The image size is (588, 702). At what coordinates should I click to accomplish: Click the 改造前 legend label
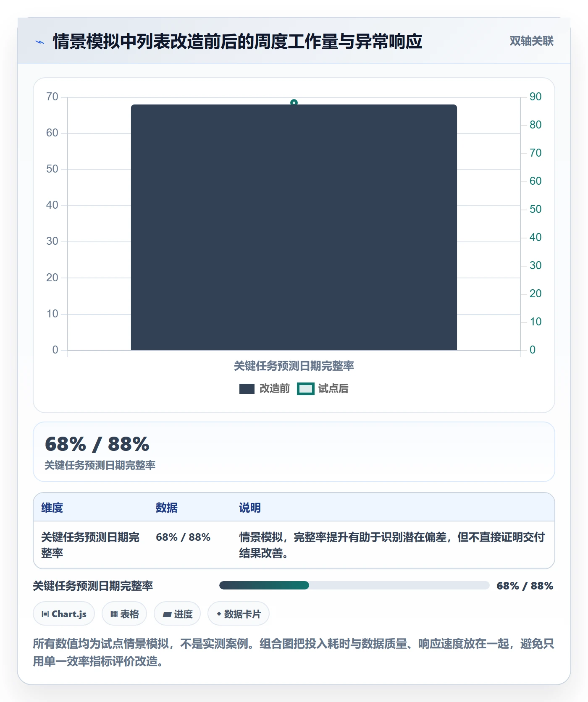point(275,389)
